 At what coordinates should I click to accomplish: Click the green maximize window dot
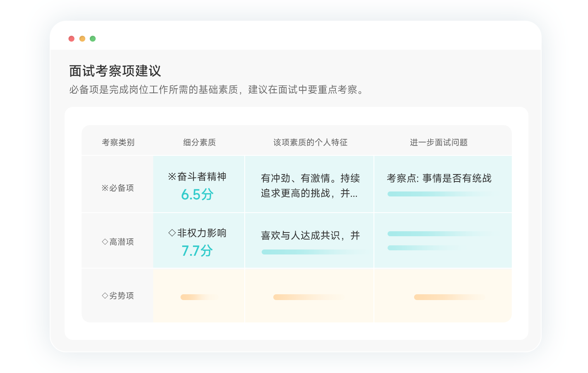click(x=93, y=39)
